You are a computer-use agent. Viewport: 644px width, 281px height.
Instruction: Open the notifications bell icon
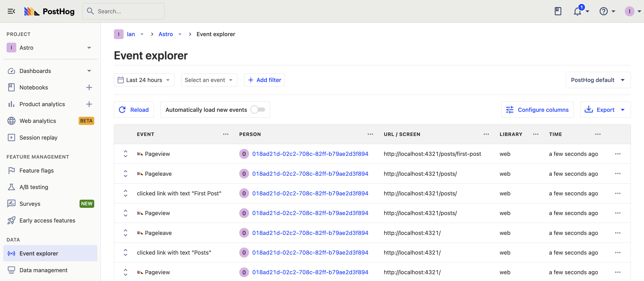(578, 12)
